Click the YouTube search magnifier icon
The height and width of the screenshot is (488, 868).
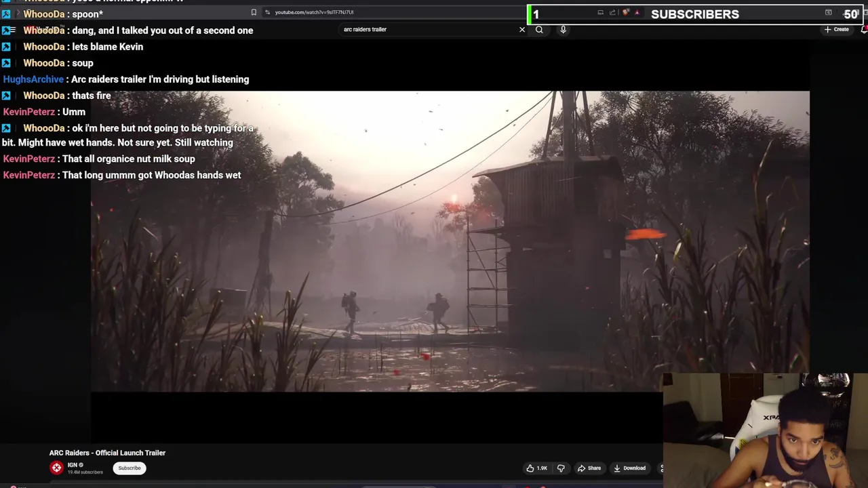[539, 29]
